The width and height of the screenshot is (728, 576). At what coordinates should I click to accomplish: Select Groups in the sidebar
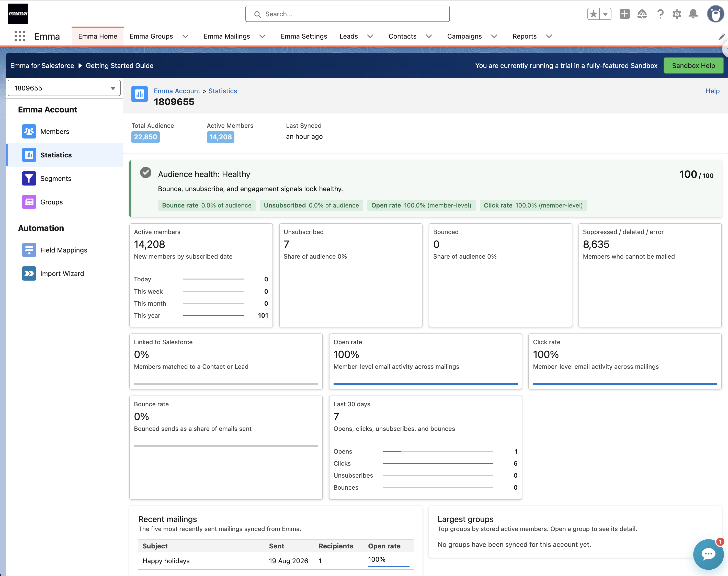(x=64, y=202)
